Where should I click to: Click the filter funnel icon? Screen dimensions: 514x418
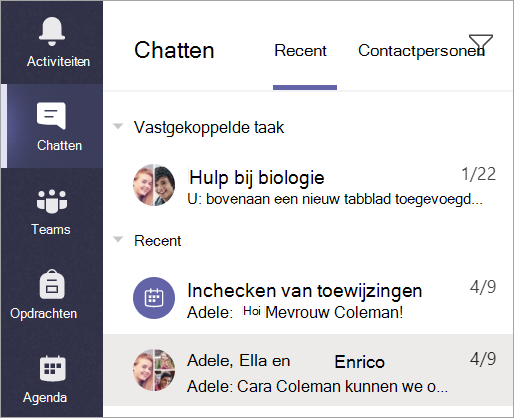(x=480, y=45)
